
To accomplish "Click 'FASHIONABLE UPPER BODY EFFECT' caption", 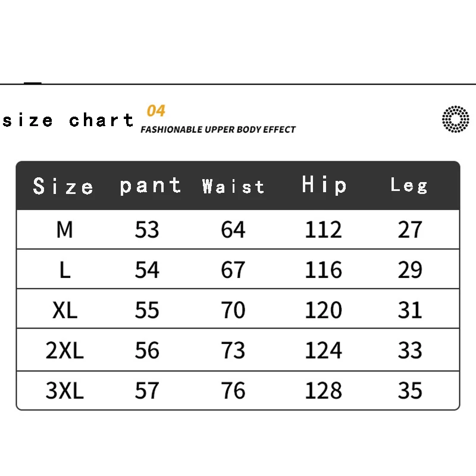I will coord(218,130).
